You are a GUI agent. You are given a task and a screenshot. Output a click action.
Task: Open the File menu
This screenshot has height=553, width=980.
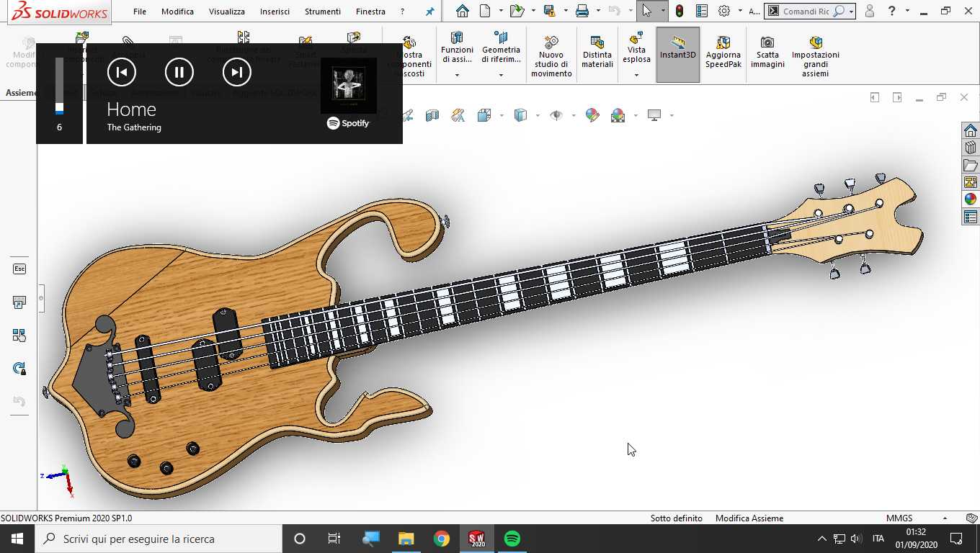pos(140,12)
